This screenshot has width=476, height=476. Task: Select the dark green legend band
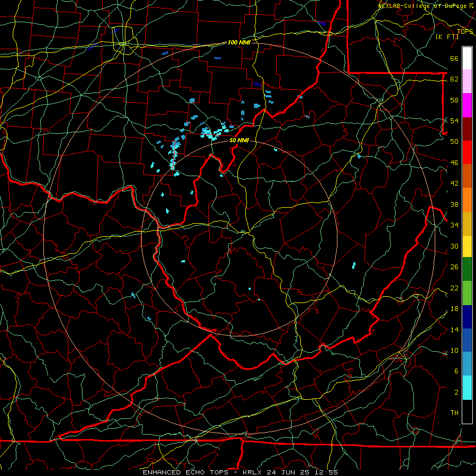click(x=467, y=269)
